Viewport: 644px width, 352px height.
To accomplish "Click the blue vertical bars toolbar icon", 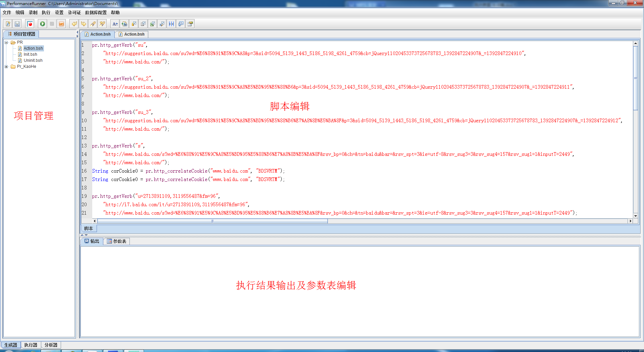I will pyautogui.click(x=171, y=24).
